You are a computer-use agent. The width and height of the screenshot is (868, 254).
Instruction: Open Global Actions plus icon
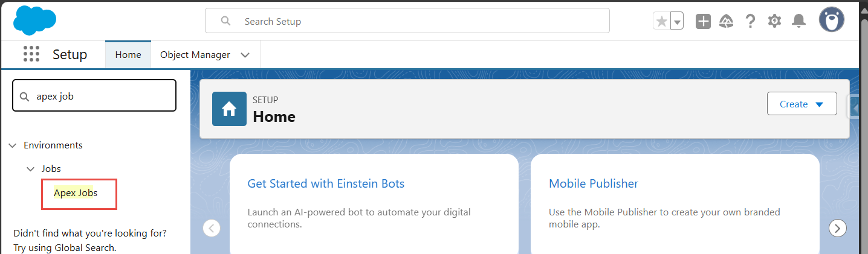(x=703, y=21)
